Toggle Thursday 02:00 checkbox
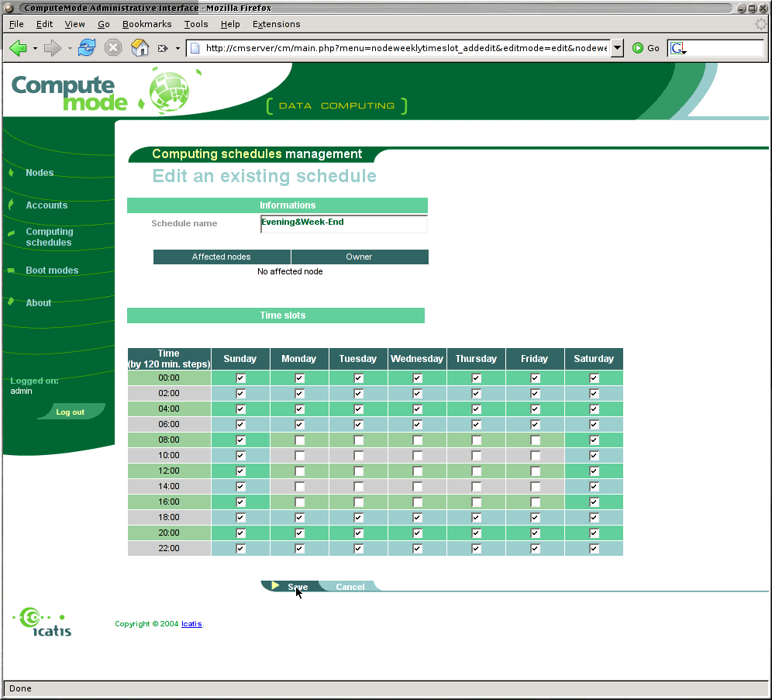This screenshot has width=772, height=700. click(476, 393)
